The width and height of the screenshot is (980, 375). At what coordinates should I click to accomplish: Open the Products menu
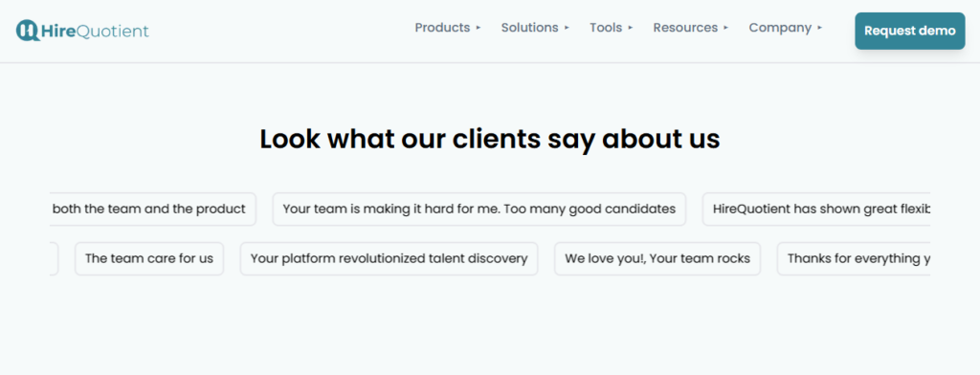pyautogui.click(x=442, y=28)
